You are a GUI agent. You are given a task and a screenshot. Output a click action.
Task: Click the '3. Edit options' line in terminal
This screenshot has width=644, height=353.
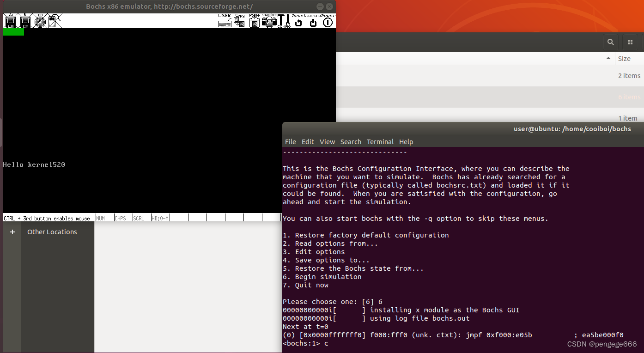(x=314, y=252)
